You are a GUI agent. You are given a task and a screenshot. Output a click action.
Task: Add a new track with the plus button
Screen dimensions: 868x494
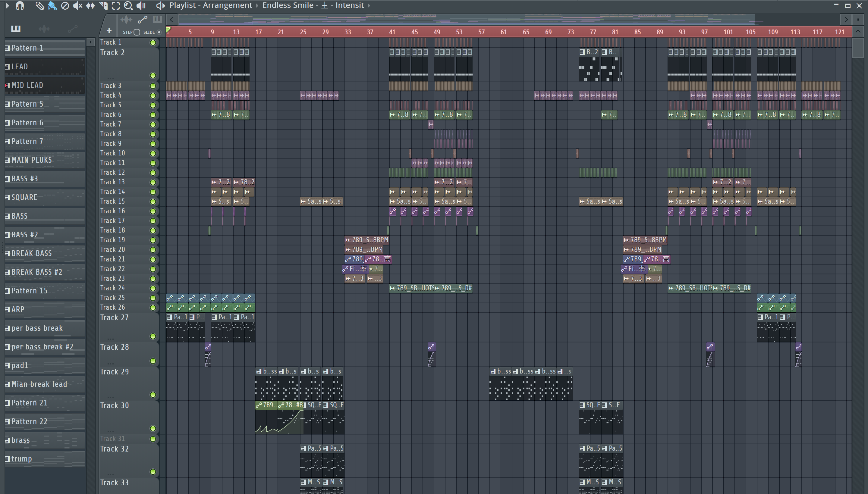109,30
